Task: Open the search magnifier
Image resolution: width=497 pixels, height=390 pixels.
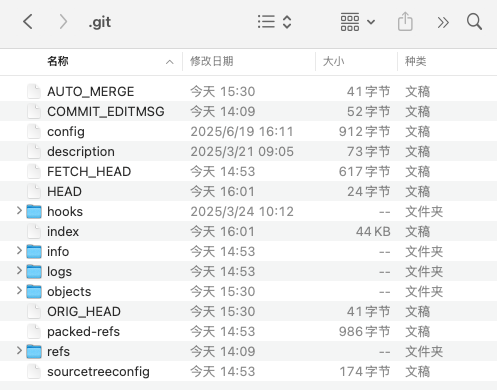Action: coord(474,22)
